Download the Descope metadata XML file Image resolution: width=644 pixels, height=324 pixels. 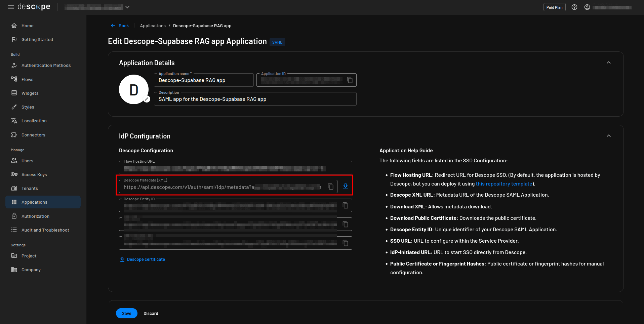pos(345,187)
